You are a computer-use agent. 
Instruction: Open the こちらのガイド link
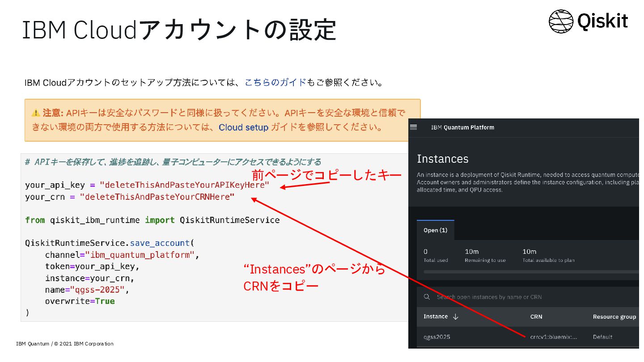coord(275,83)
